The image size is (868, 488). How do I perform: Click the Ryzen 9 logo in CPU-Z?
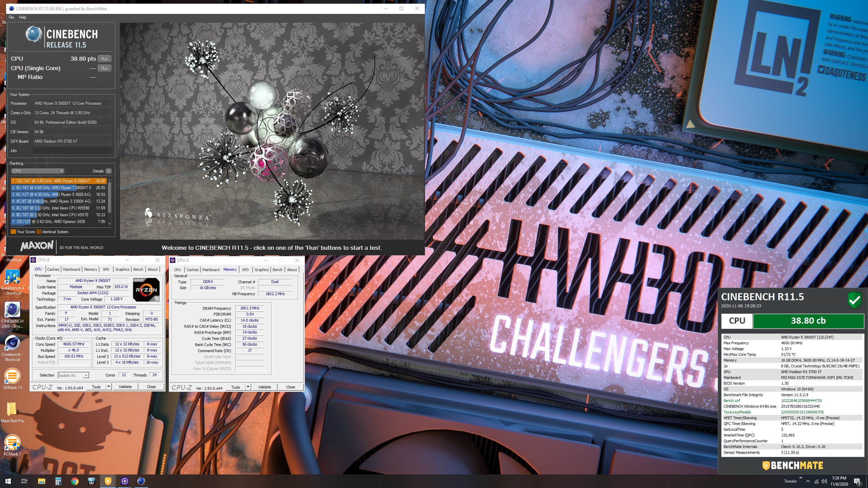point(146,289)
